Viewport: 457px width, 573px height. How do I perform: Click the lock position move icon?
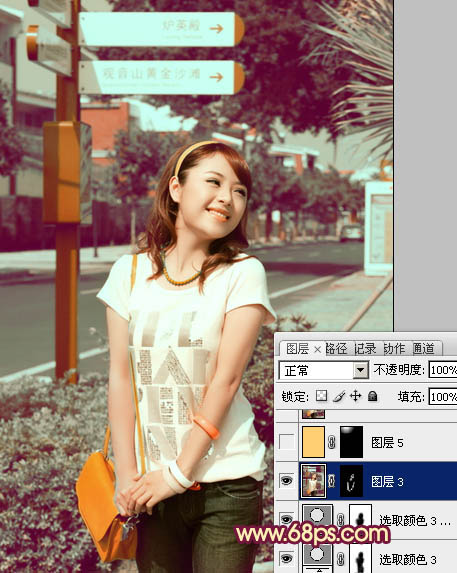coord(355,396)
